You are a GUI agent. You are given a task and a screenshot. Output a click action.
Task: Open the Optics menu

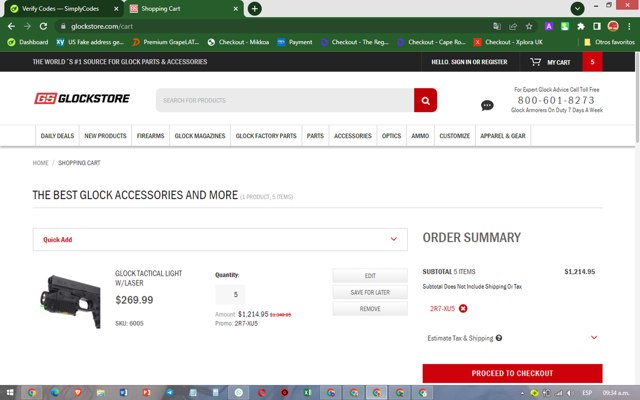tap(391, 136)
